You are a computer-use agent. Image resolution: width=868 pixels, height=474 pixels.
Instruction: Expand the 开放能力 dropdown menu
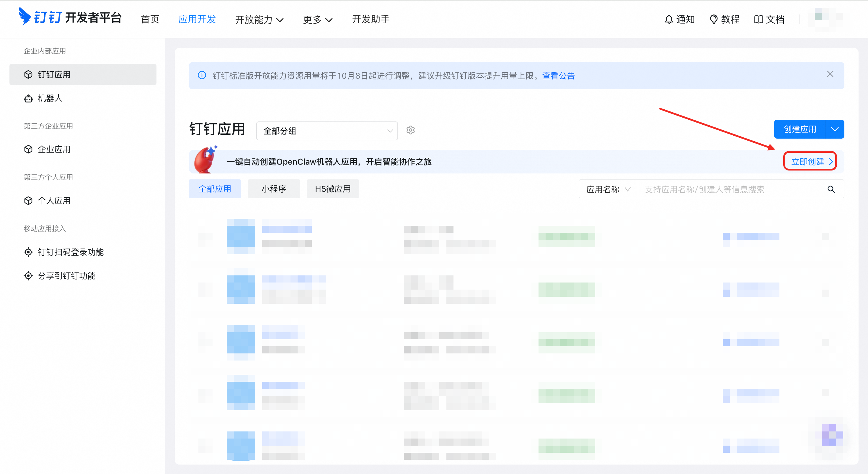pos(259,20)
